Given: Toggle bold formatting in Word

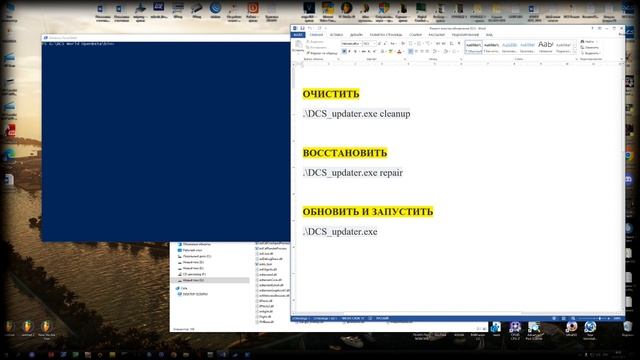Looking at the screenshot, I should (344, 51).
